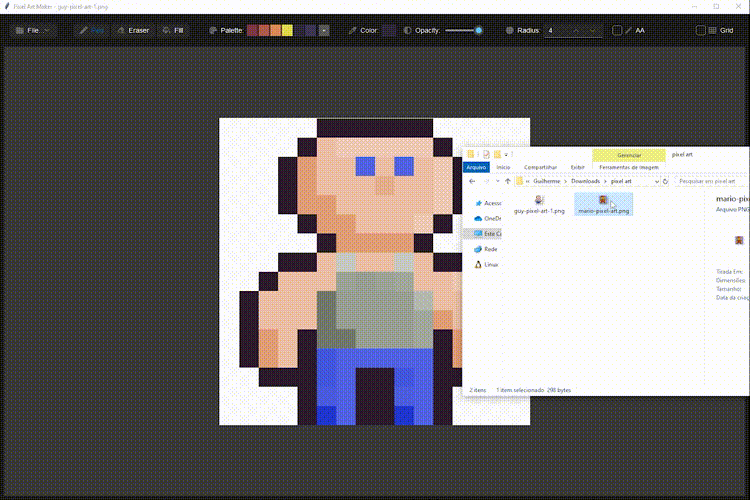Click the Opacity icon

[408, 30]
